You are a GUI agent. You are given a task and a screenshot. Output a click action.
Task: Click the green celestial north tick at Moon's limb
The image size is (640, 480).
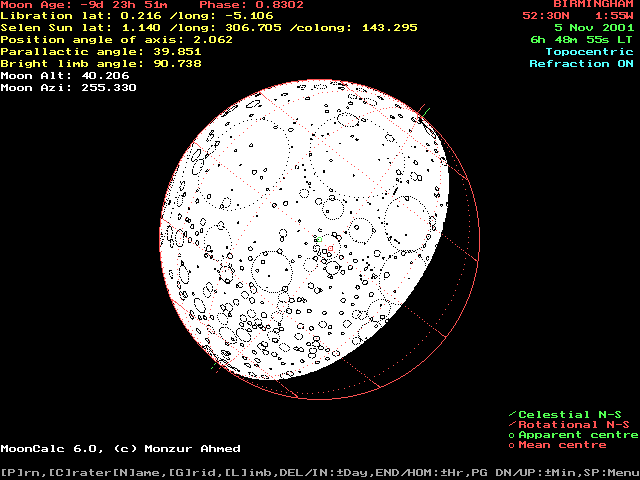[x=426, y=112]
